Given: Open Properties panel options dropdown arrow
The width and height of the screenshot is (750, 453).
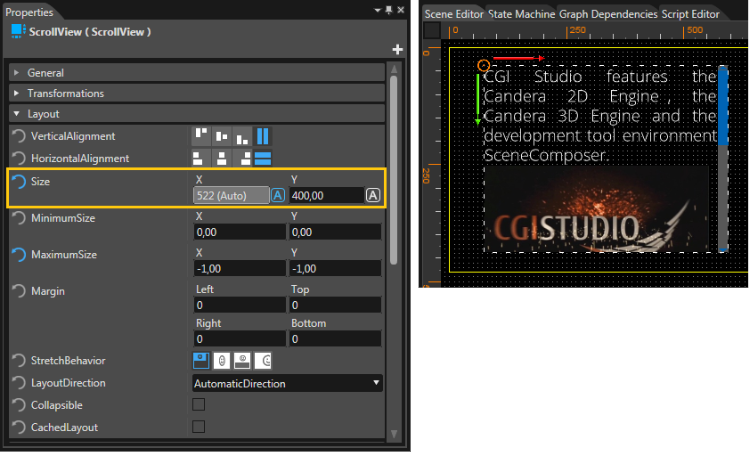Looking at the screenshot, I should 377,10.
